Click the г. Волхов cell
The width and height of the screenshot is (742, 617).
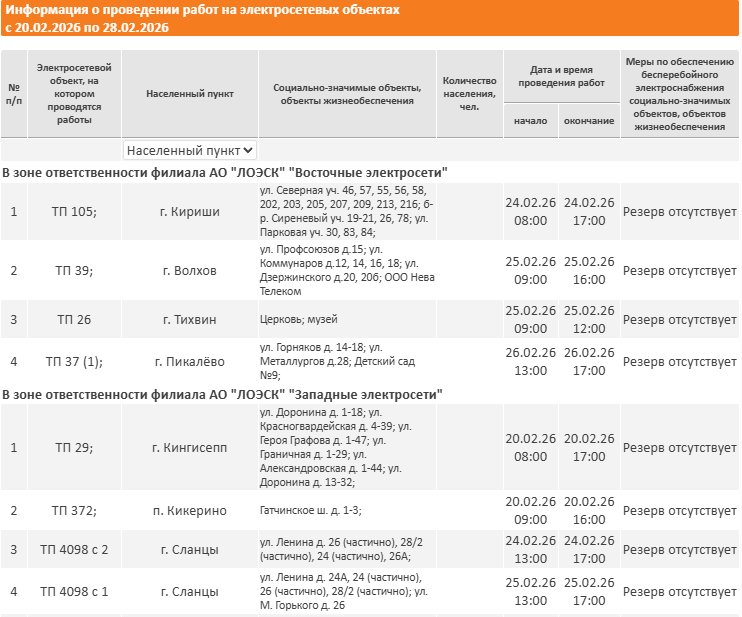coord(190,271)
